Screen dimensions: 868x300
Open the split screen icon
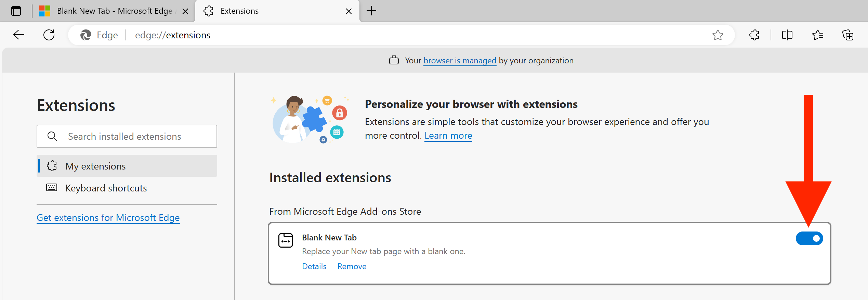[787, 35]
